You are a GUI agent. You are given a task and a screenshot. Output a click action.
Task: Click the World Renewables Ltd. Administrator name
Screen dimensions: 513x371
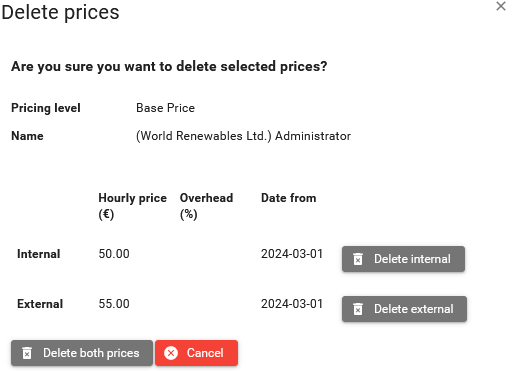click(x=243, y=136)
